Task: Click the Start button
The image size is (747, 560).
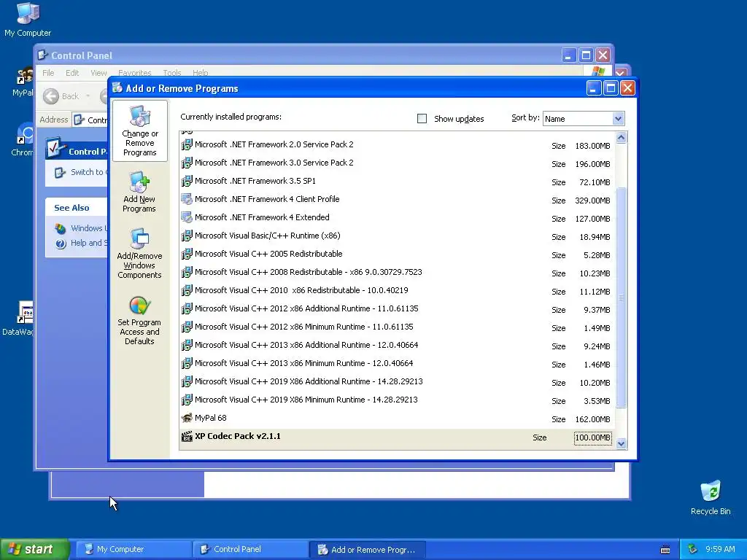Action: pos(34,549)
